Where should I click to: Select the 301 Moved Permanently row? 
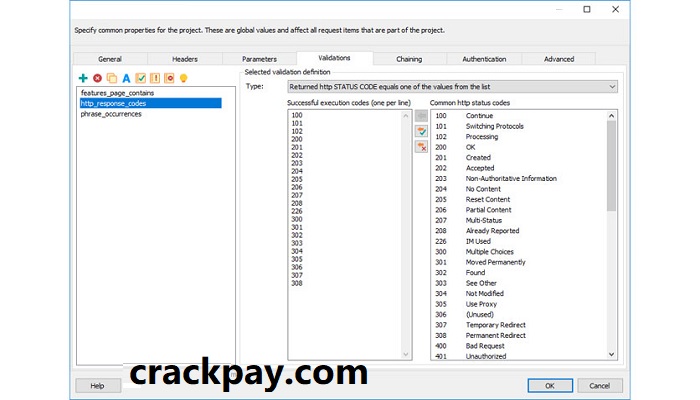[519, 262]
